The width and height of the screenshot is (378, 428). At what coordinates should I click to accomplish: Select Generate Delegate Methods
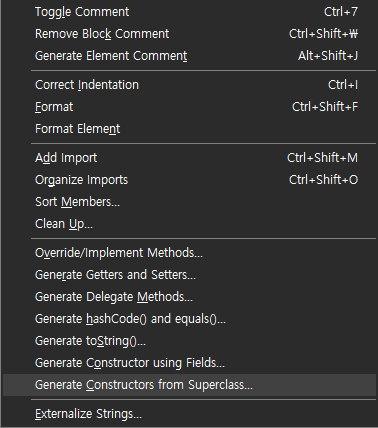coord(189,297)
